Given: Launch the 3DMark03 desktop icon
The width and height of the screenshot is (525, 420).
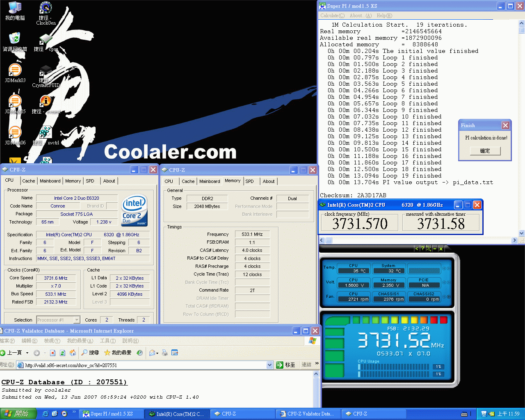Looking at the screenshot, I should point(15,73).
